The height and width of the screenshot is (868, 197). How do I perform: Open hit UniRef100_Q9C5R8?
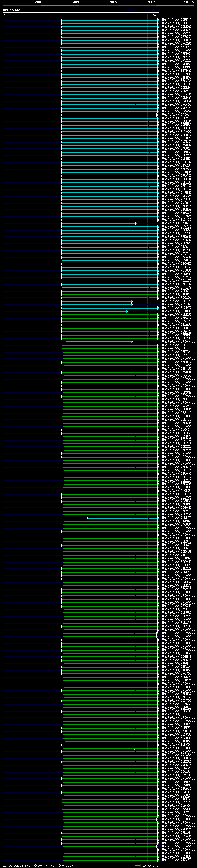click(177, 30)
